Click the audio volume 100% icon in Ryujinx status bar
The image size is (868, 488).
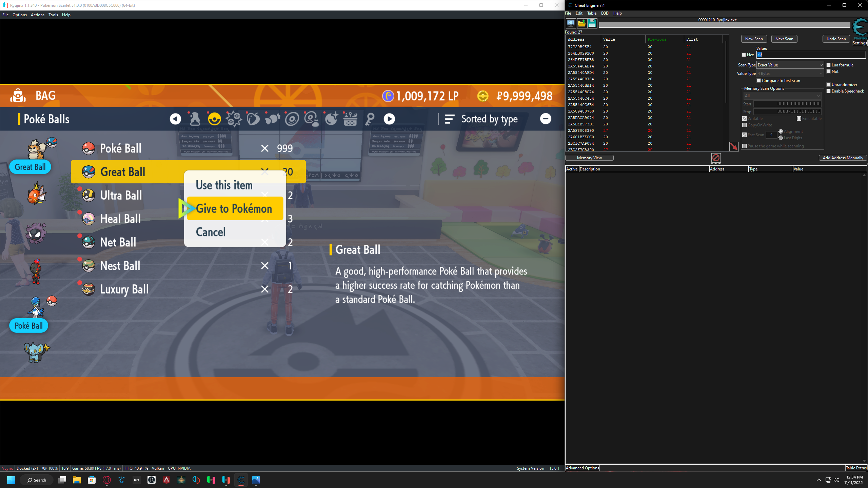[x=44, y=468]
